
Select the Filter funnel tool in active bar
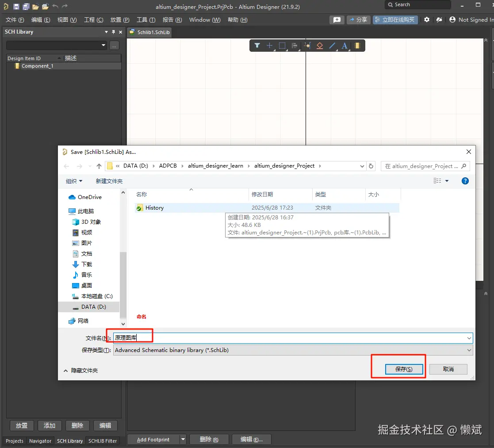(x=257, y=46)
